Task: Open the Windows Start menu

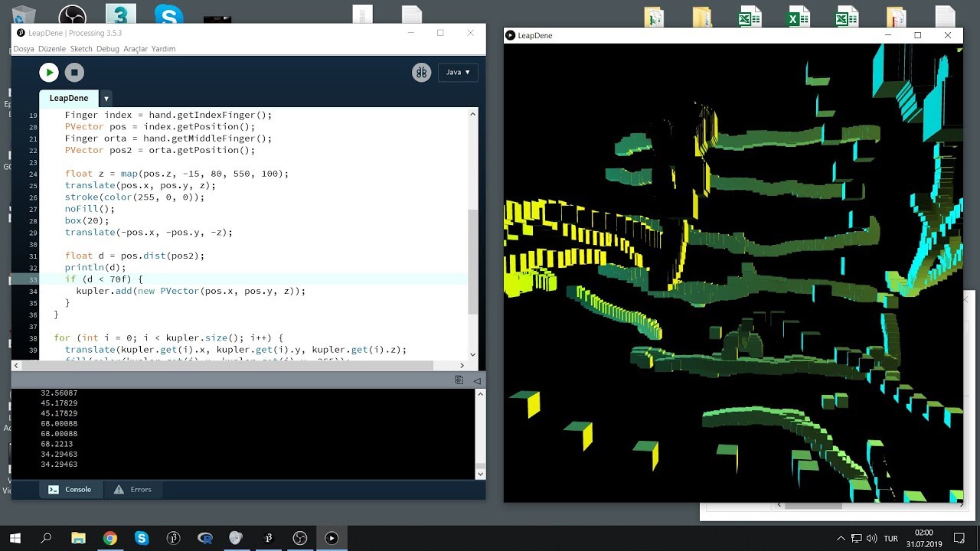Action: click(x=15, y=538)
